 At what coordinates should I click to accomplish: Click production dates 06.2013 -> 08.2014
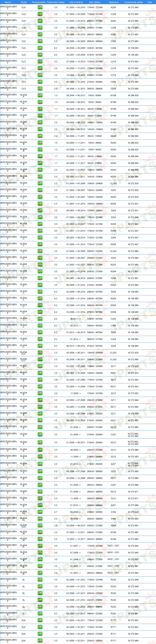coord(76,346)
